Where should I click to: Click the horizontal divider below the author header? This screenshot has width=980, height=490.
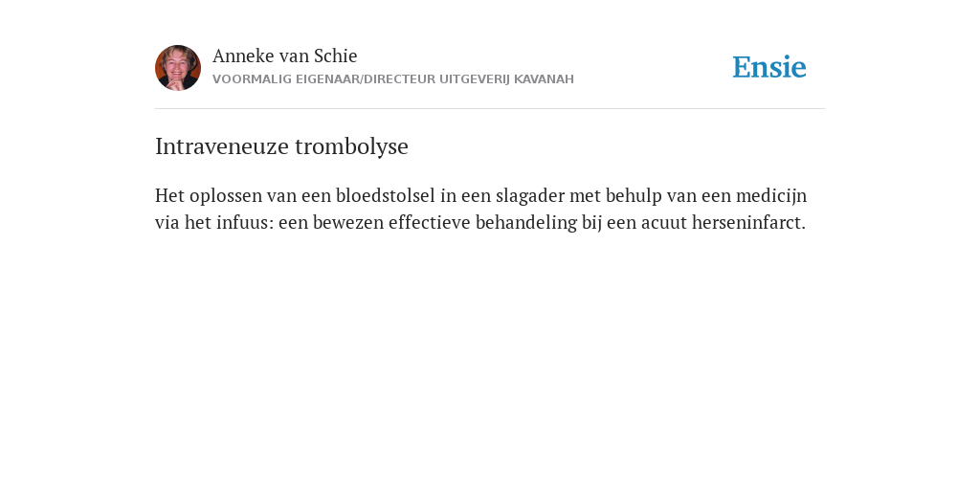pyautogui.click(x=490, y=109)
